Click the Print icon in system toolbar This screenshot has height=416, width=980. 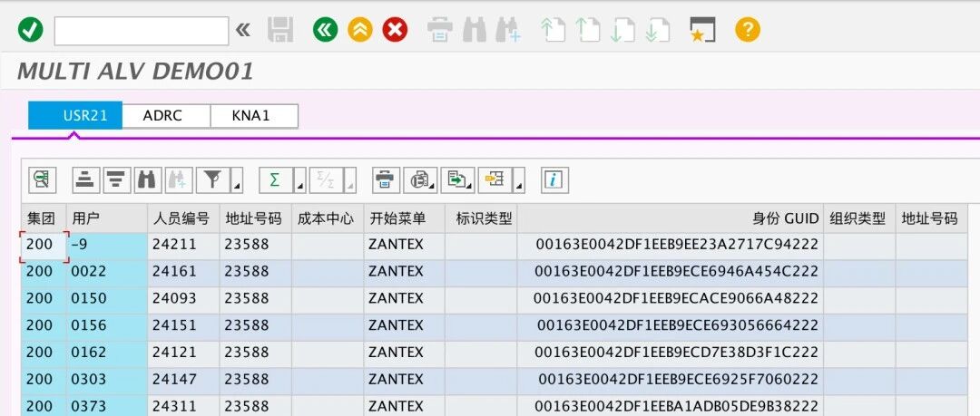pos(439,29)
